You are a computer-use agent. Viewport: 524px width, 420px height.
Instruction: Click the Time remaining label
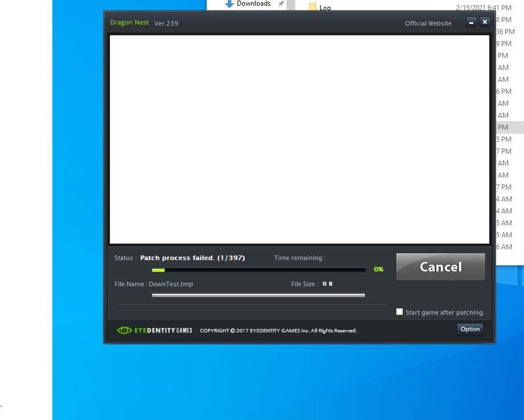click(x=300, y=258)
